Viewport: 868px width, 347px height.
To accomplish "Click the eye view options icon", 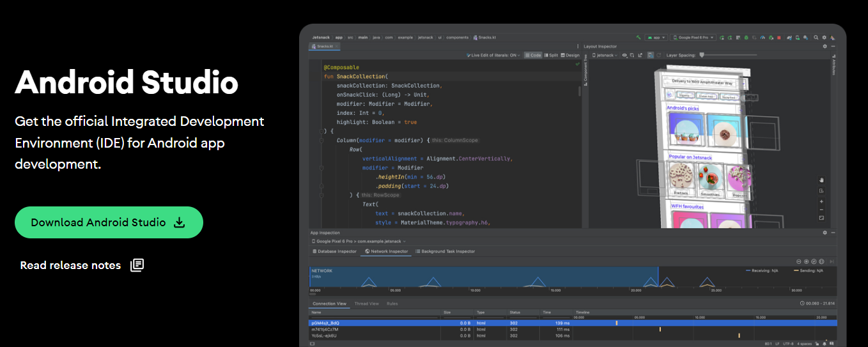I will coord(624,55).
